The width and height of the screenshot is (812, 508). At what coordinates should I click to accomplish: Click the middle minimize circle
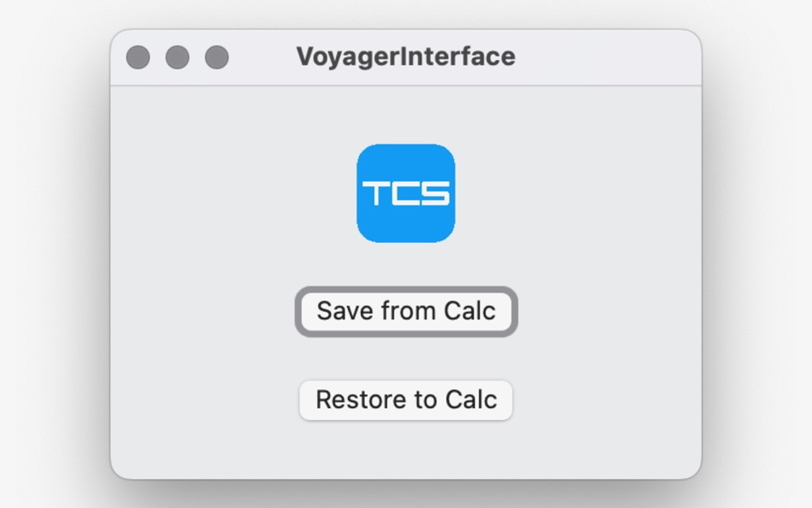point(177,57)
